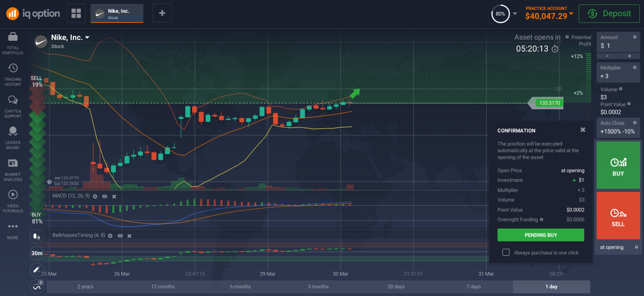Viewport: 644px width, 296px height.
Task: Click the red SELL button
Action: pos(618,216)
